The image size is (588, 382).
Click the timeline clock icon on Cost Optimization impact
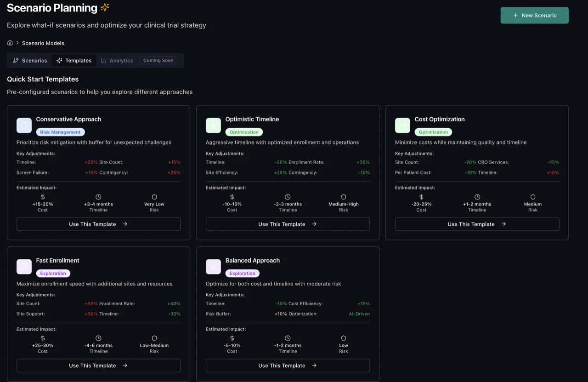click(x=477, y=197)
